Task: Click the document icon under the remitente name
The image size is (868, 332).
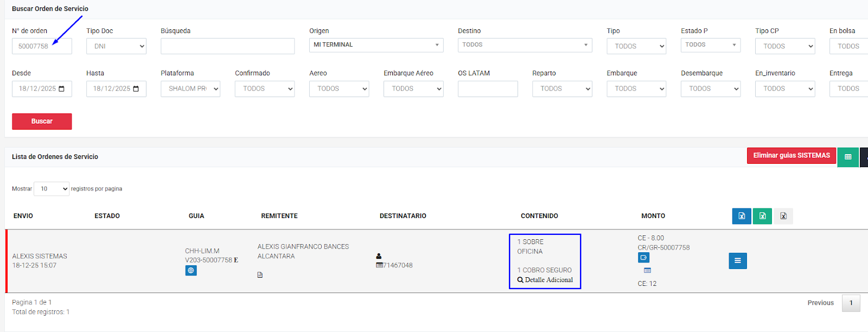Action: coord(260,275)
